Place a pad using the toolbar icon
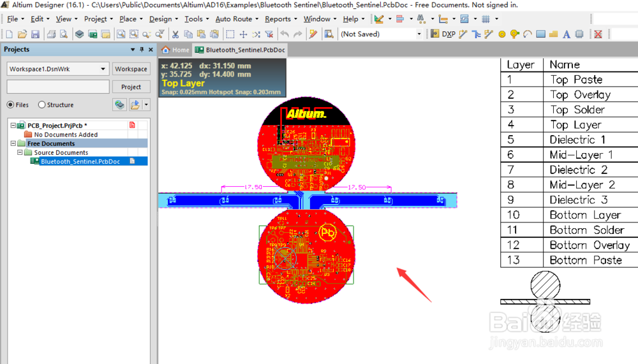The height and width of the screenshot is (364, 638). (501, 34)
